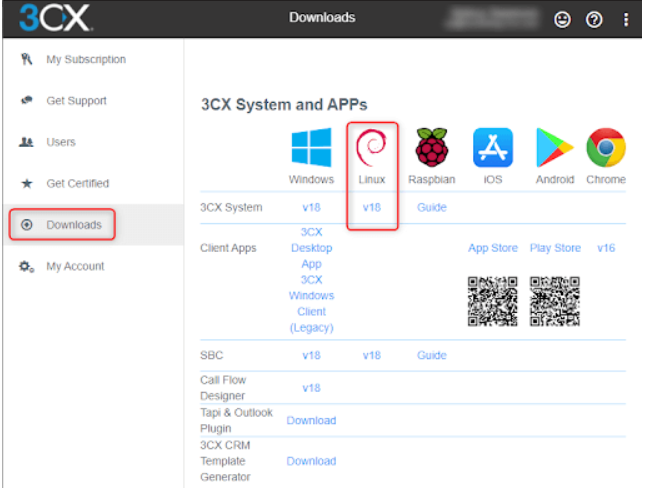
Task: Open the SBC Raspbian Guide
Action: click(432, 355)
